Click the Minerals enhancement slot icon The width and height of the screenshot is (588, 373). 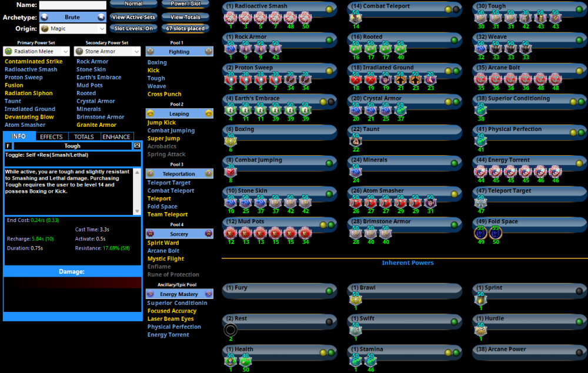click(x=355, y=170)
